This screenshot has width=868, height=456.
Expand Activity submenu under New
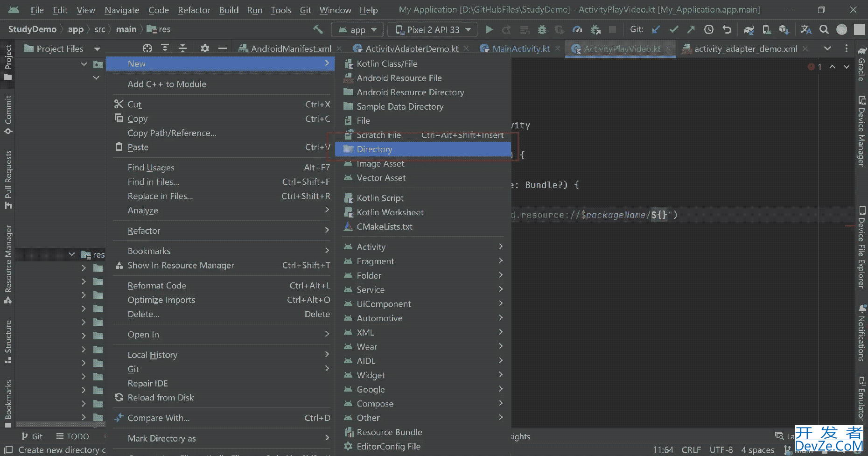[424, 247]
